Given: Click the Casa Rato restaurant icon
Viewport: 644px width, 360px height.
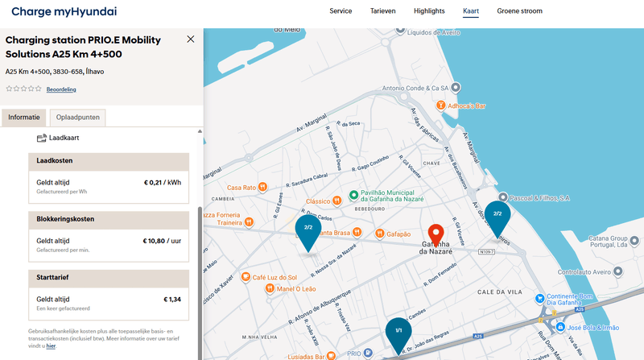Looking at the screenshot, I should [x=262, y=188].
